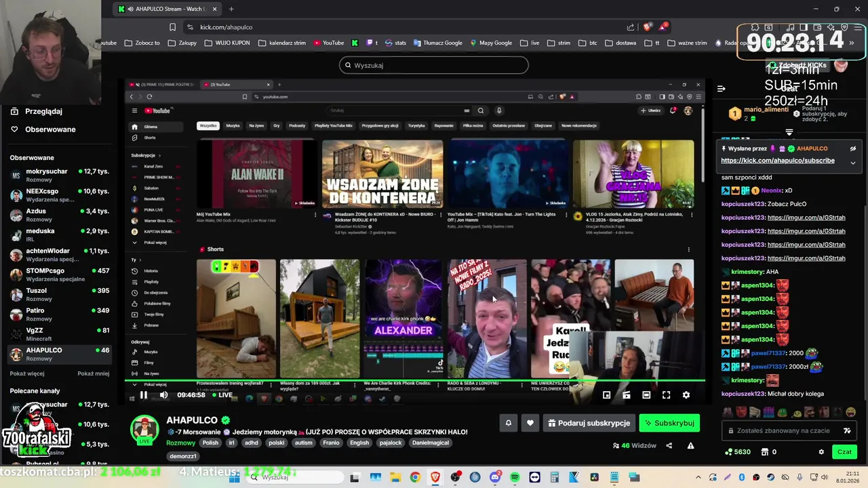Open the Windows Start menu
868x488 pixels.
[x=235, y=477]
